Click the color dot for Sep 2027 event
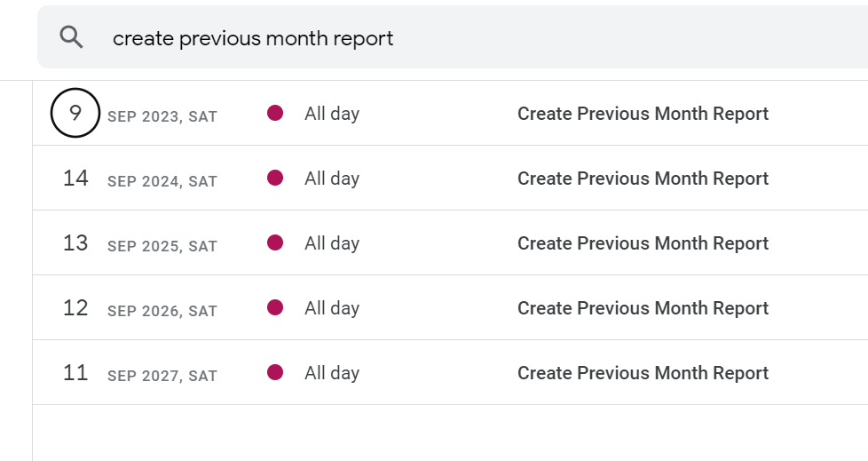The width and height of the screenshot is (868, 461). 275,373
